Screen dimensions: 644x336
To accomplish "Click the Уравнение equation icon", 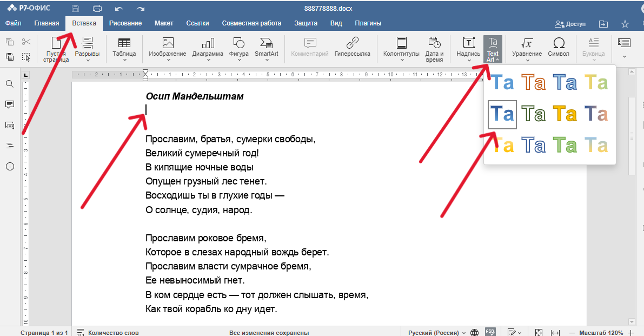I will pos(527,44).
